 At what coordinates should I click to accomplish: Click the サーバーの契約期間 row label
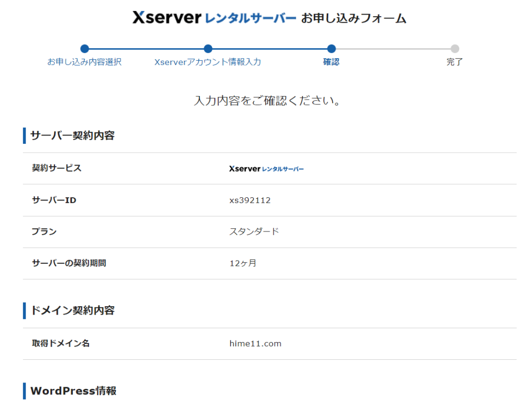(x=69, y=263)
